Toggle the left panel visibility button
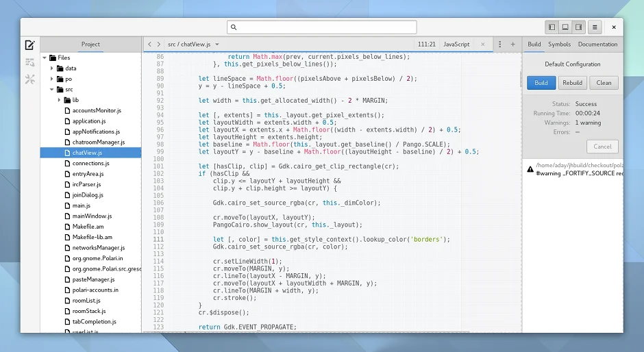Screen dimensions: 644x352 tap(552, 27)
